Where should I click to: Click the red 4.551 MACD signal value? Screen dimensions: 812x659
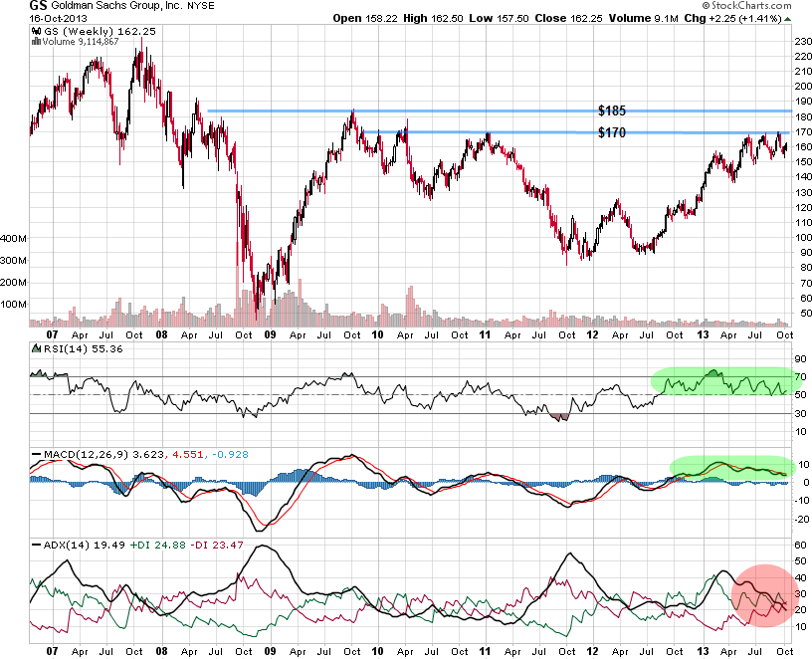click(187, 455)
